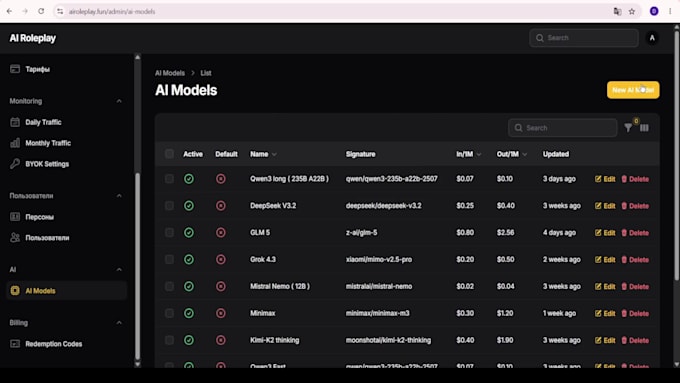Toggle Default icon for Grok 4.3
680x383 pixels.
coord(221,259)
